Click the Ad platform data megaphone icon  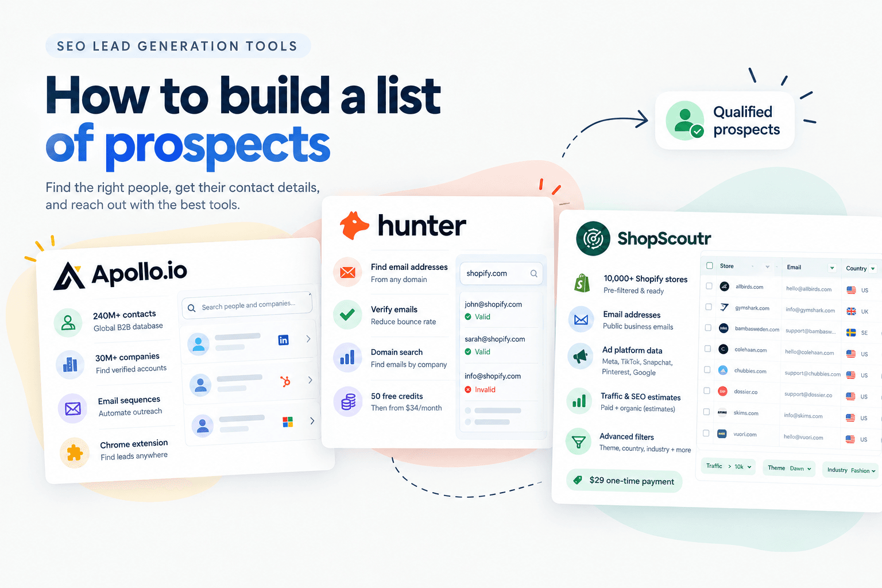[581, 356]
